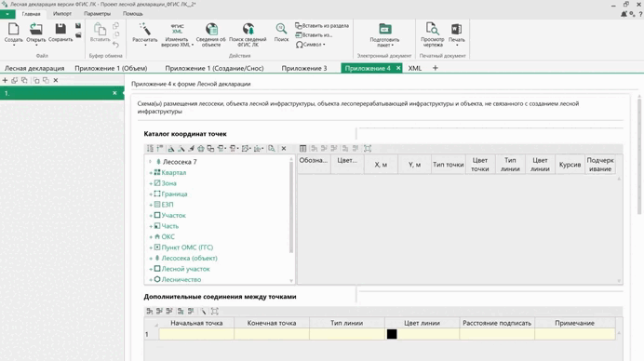Screen dimensions: 644x361
Task: Run the Рассчитать tool
Action: point(144,33)
